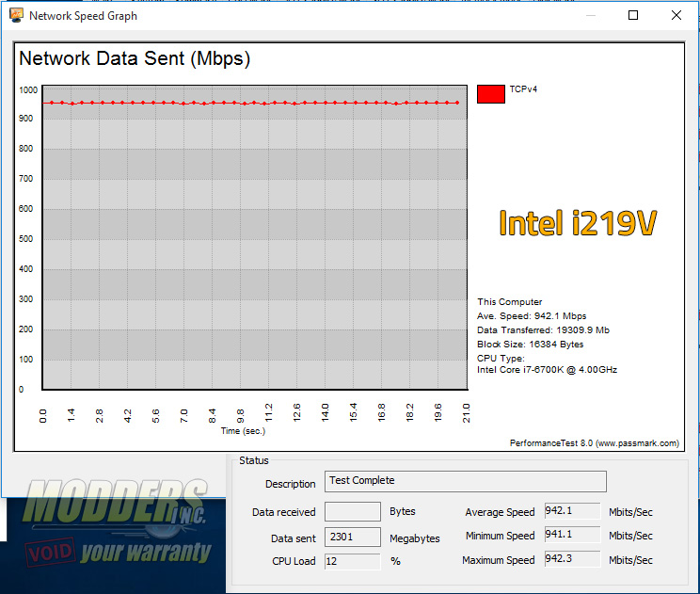Click the 11.2 x-axis time label
This screenshot has width=700, height=594.
pos(269,413)
